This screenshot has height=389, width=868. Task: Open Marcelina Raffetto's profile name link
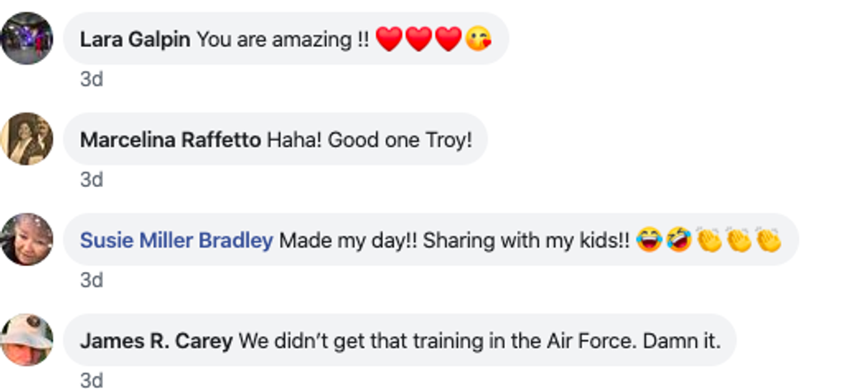click(170, 140)
